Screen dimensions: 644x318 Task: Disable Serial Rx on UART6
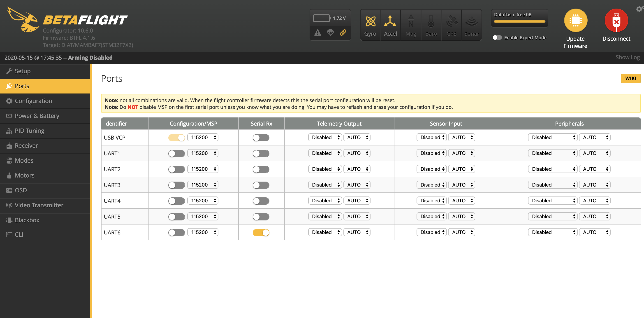click(x=261, y=233)
